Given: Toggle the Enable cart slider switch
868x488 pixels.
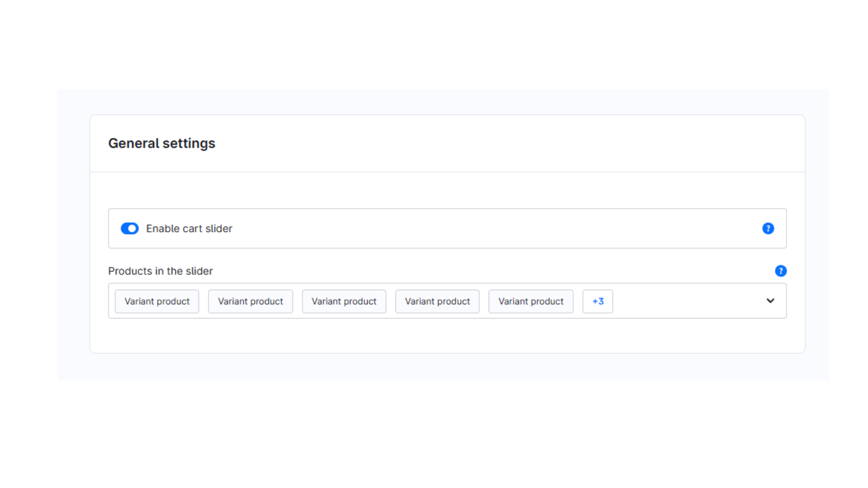Looking at the screenshot, I should point(130,229).
